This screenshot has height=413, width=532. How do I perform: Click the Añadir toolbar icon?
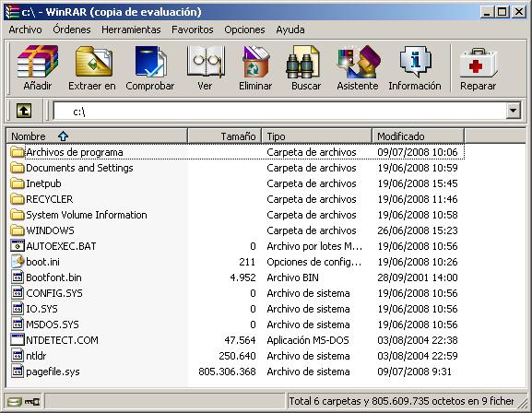[38, 62]
